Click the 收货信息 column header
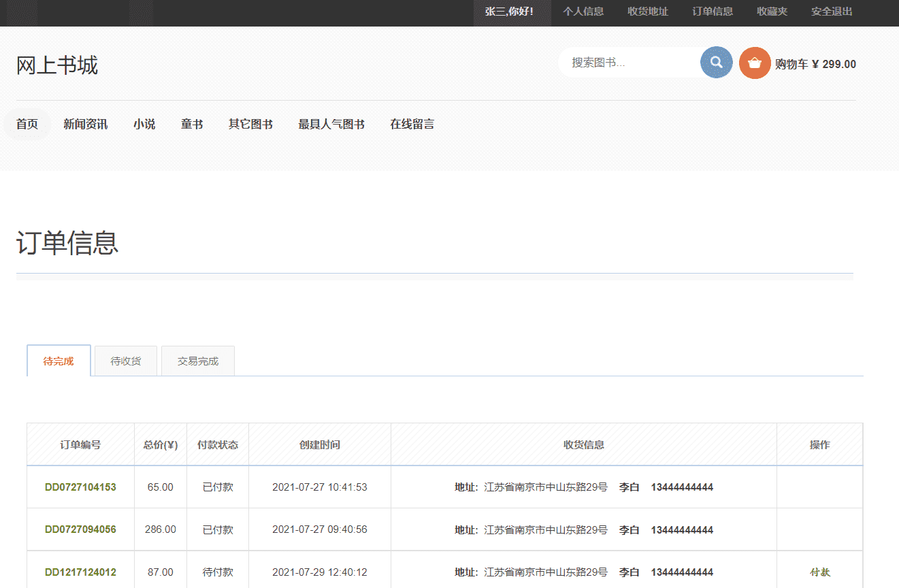899x588 pixels. coord(584,444)
